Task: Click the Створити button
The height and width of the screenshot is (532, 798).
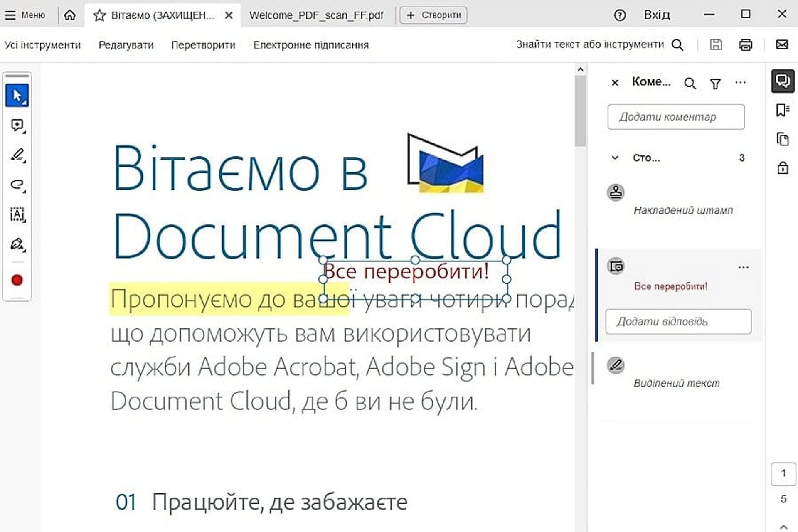Action: click(x=433, y=15)
